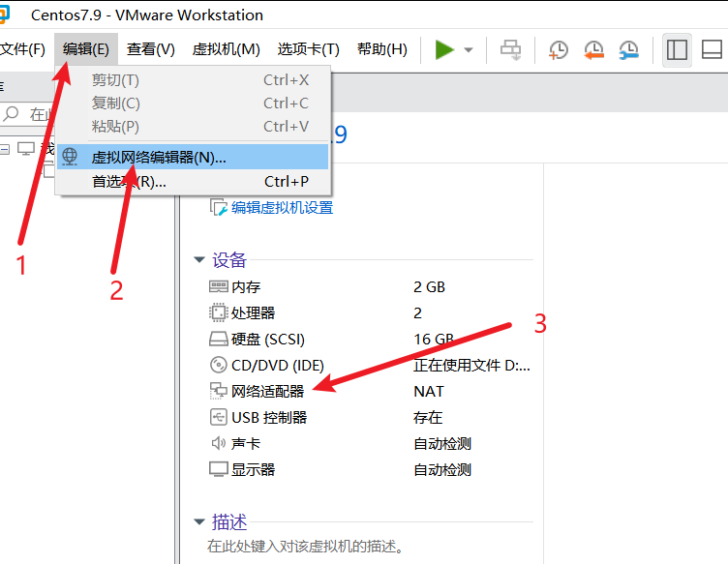The width and height of the screenshot is (728, 564).
Task: Click the network adapter icon
Action: coord(218,391)
